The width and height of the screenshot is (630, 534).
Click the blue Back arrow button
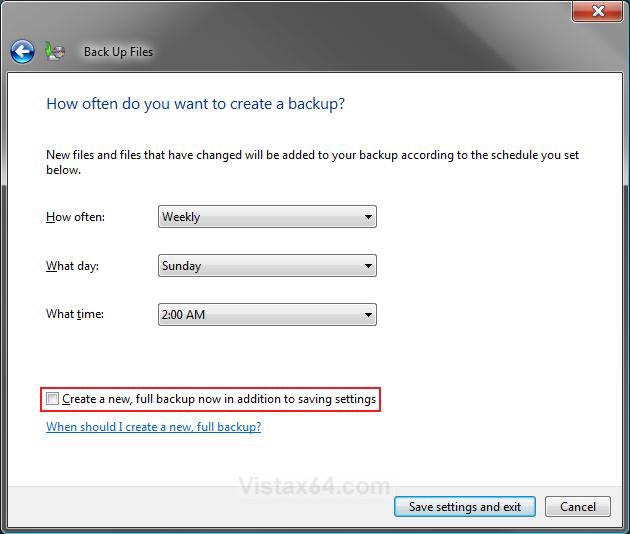(x=22, y=51)
